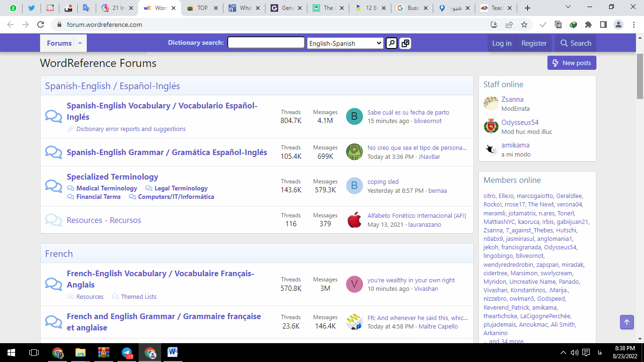Click the Dictionary search text field

click(x=266, y=43)
